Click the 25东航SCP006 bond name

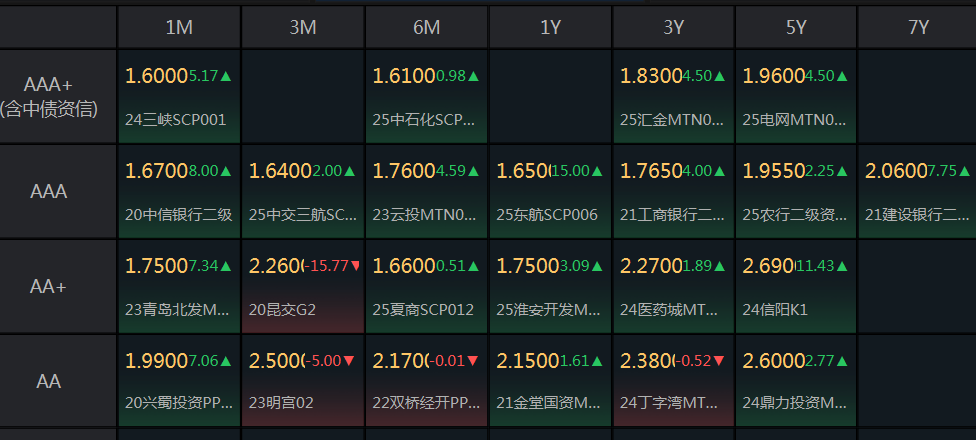click(x=547, y=215)
